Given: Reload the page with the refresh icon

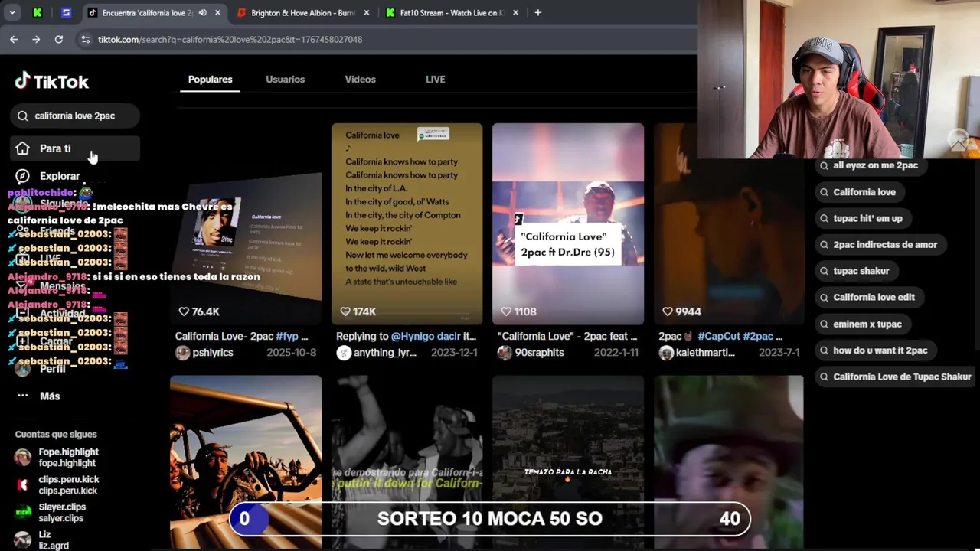Looking at the screenshot, I should pos(59,39).
